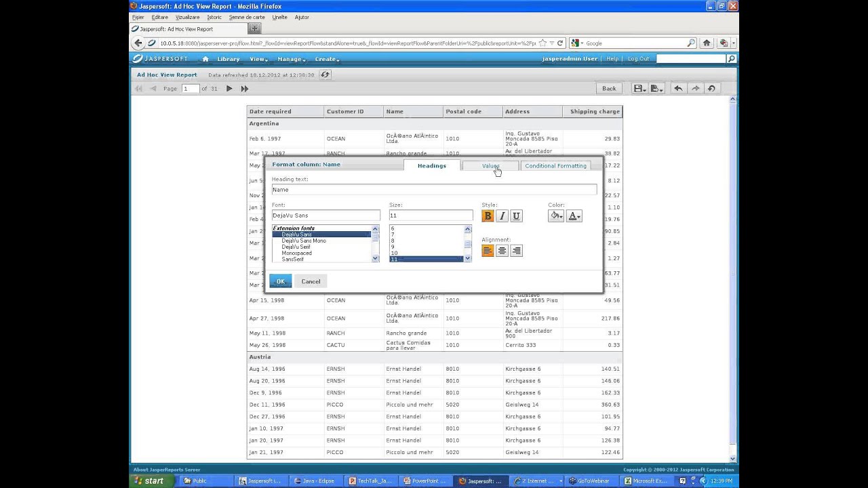Viewport: 868px width, 488px height.
Task: Choose size 10 in size list
Action: 394,253
